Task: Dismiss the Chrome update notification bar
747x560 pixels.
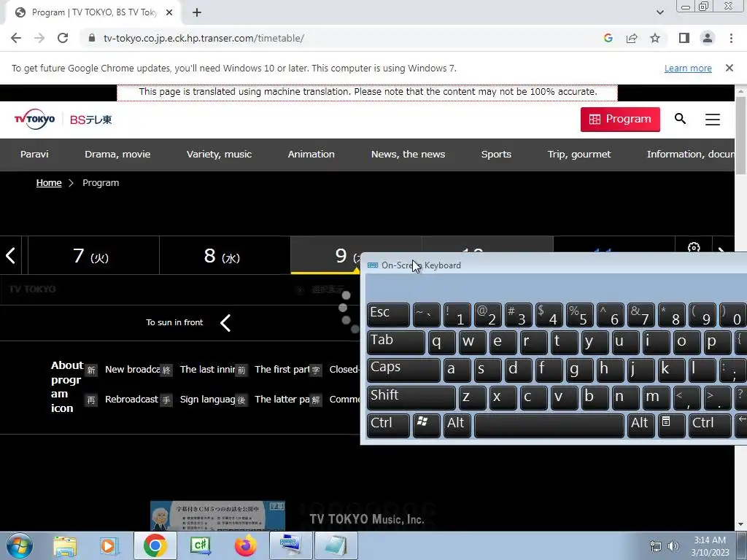Action: (729, 68)
